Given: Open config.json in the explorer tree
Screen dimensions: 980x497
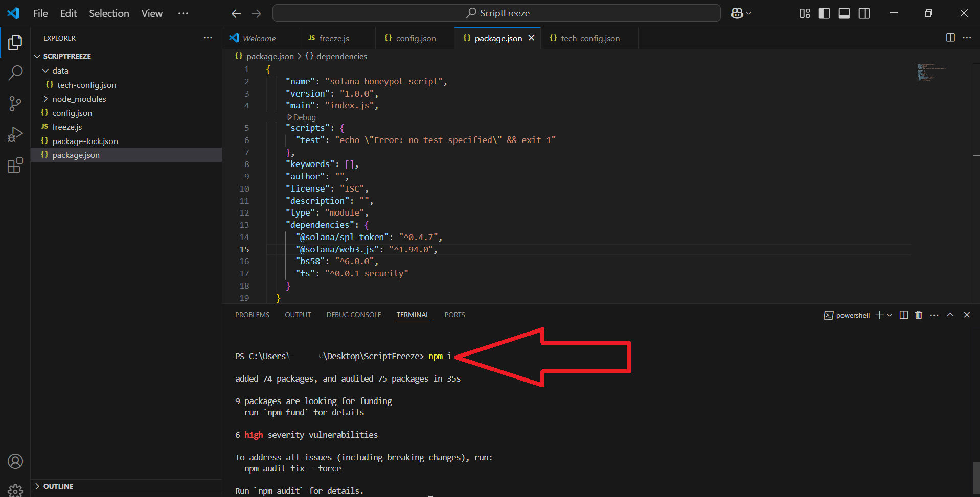Looking at the screenshot, I should point(126,113).
